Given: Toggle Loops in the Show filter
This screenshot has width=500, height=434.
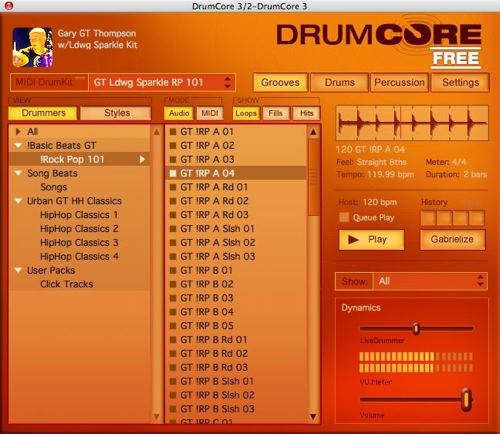Looking at the screenshot, I should click(246, 113).
